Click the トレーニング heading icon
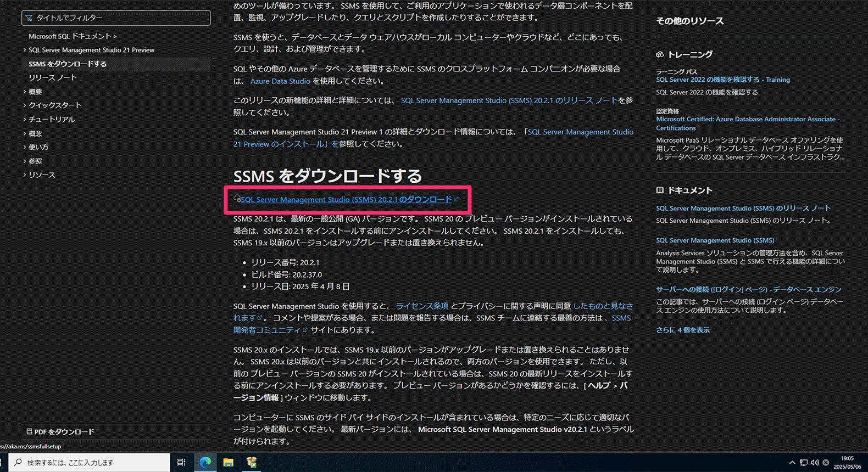The width and height of the screenshot is (868, 472). click(x=660, y=54)
